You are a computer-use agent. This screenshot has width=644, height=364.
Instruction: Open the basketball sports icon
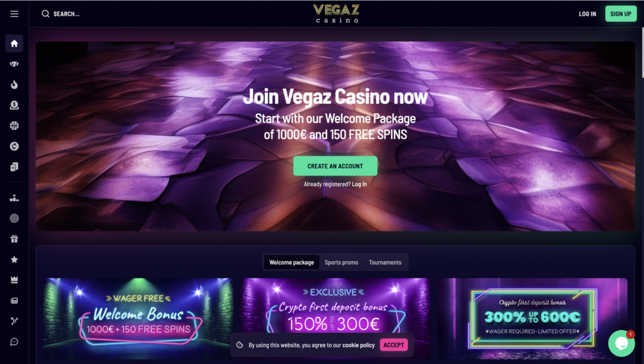click(14, 126)
